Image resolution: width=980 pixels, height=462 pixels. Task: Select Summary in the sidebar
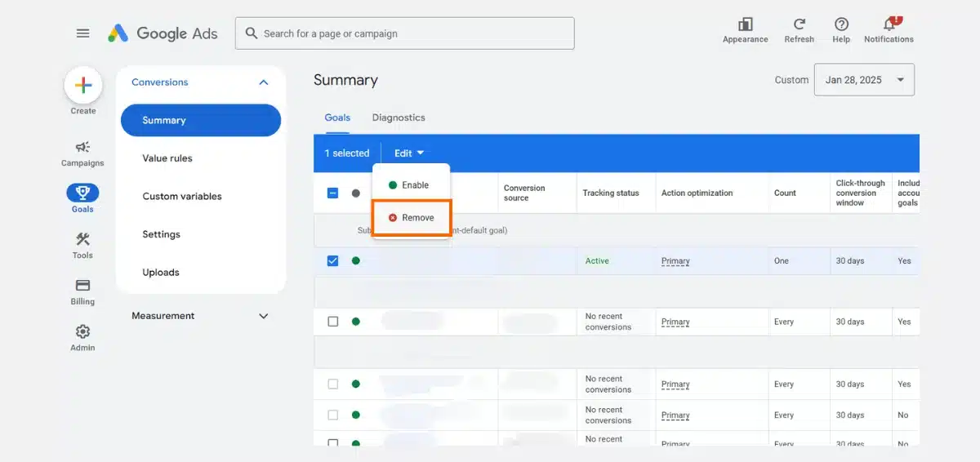pos(201,120)
